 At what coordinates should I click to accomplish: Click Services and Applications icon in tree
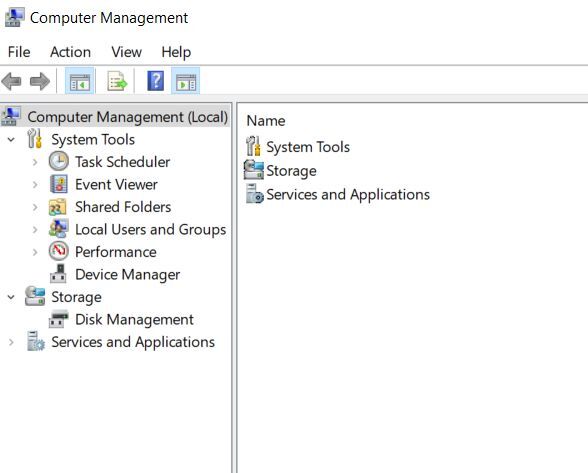coord(36,341)
